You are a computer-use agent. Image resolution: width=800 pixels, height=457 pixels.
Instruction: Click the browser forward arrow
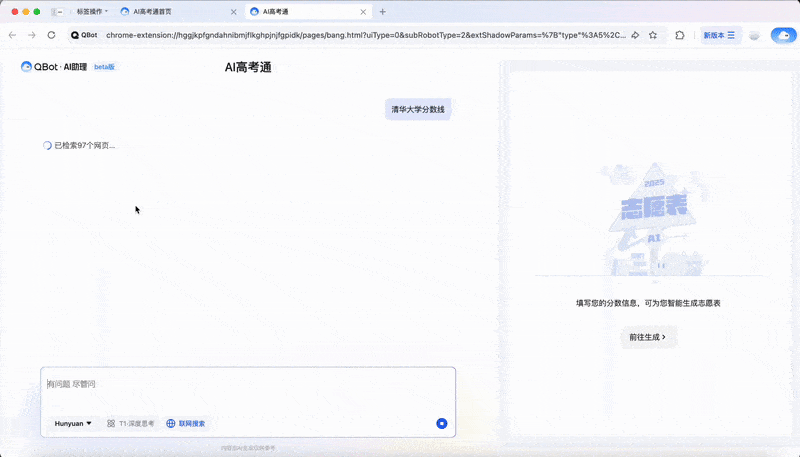(x=32, y=35)
